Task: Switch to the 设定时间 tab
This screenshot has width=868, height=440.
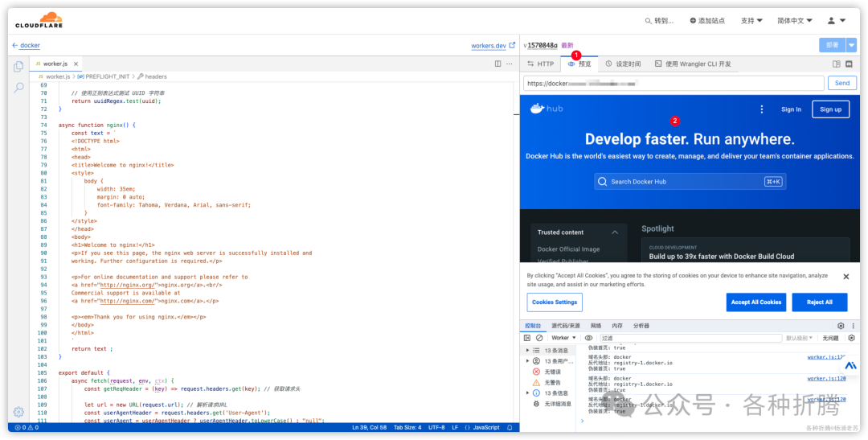Action: click(623, 64)
